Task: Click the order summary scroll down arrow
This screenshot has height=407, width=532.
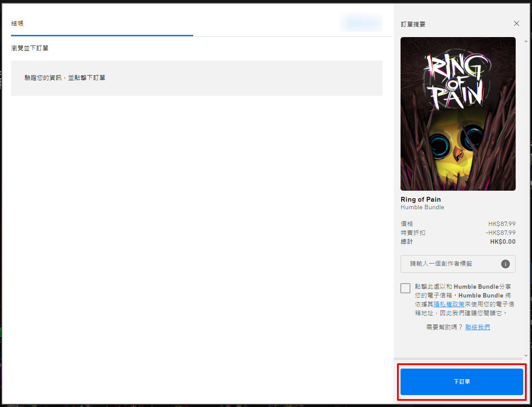Action: [x=526, y=356]
